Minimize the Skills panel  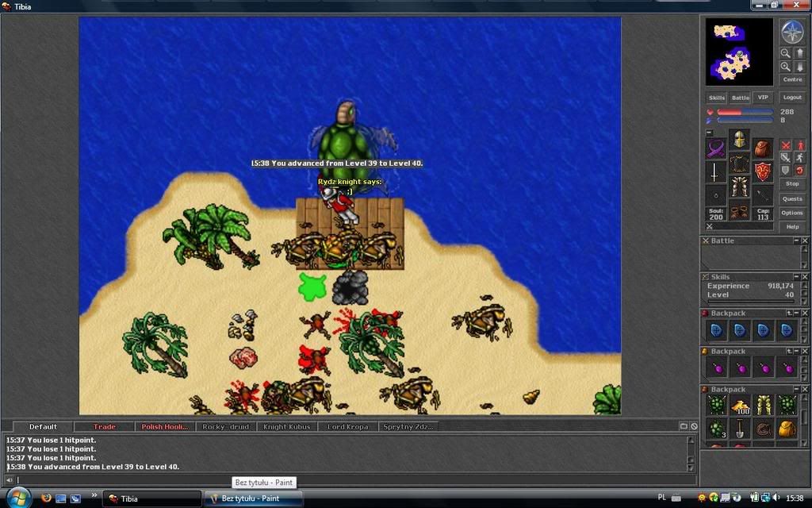pos(796,277)
